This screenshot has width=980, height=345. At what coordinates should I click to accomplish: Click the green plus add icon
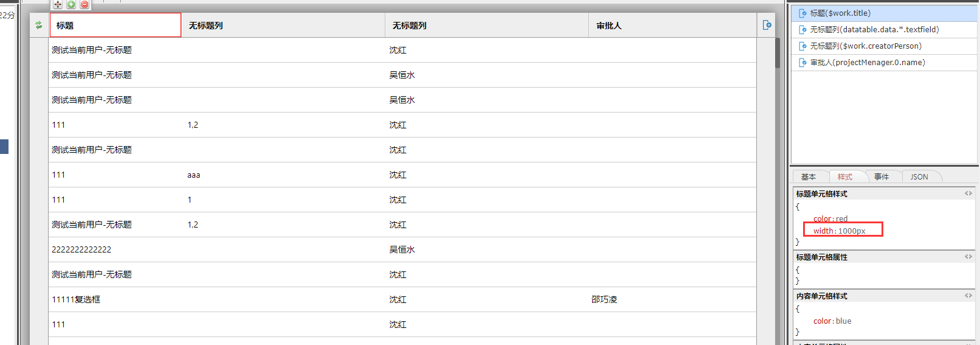click(x=71, y=4)
